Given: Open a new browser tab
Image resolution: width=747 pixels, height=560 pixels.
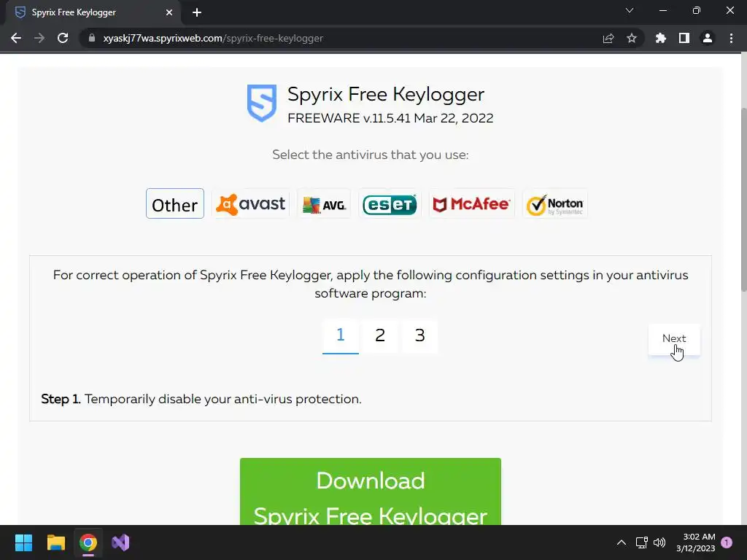Looking at the screenshot, I should tap(197, 13).
